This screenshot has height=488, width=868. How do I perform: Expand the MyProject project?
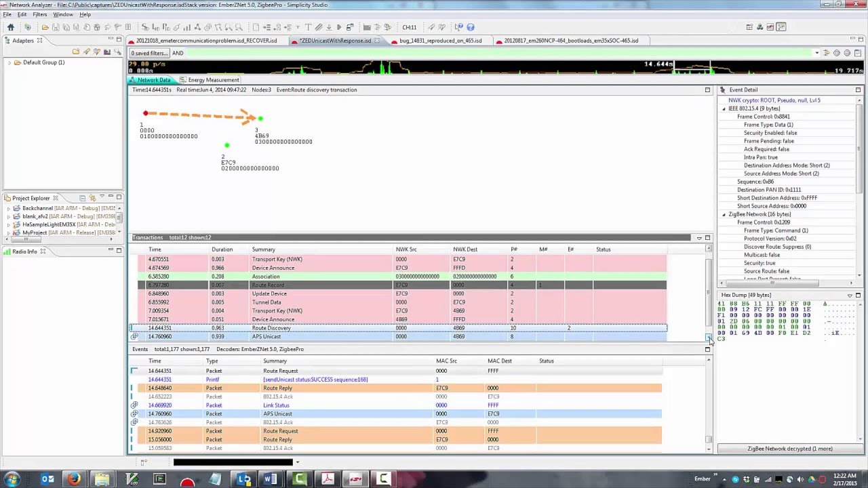8,232
